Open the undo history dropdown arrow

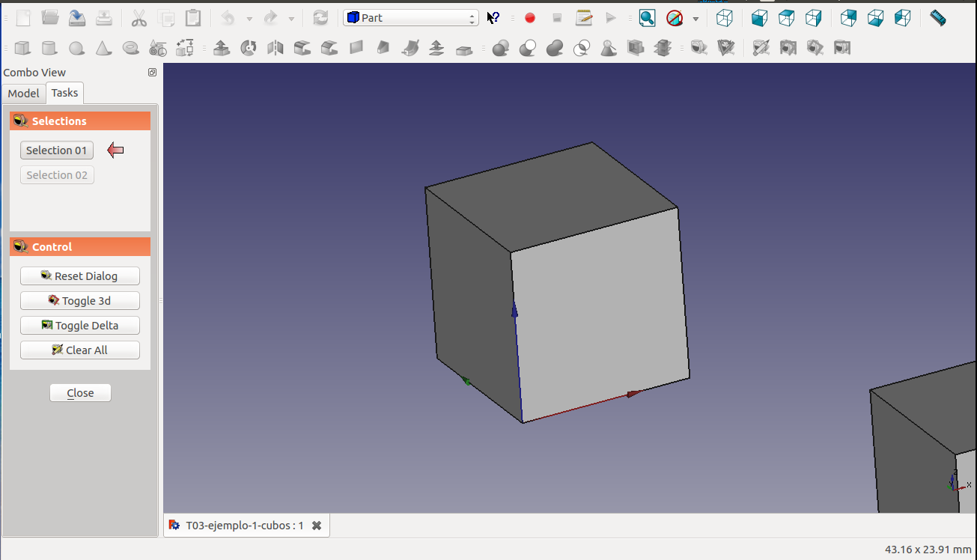[249, 18]
